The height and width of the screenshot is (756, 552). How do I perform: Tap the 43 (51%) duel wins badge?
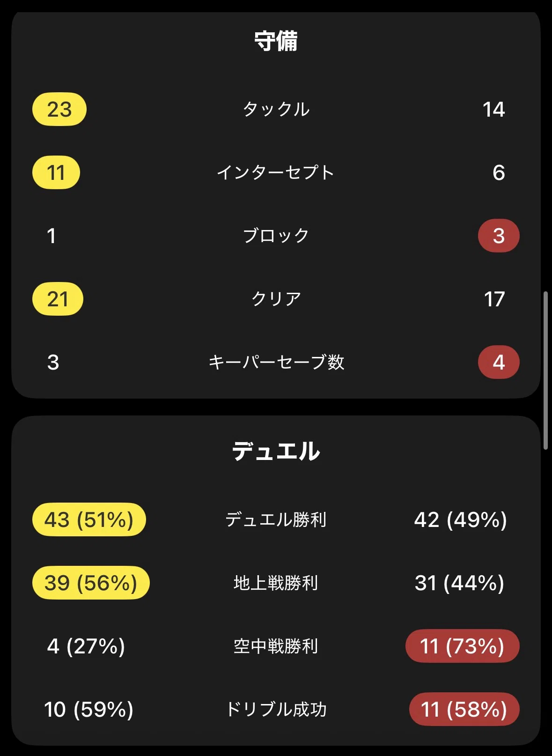[89, 519]
